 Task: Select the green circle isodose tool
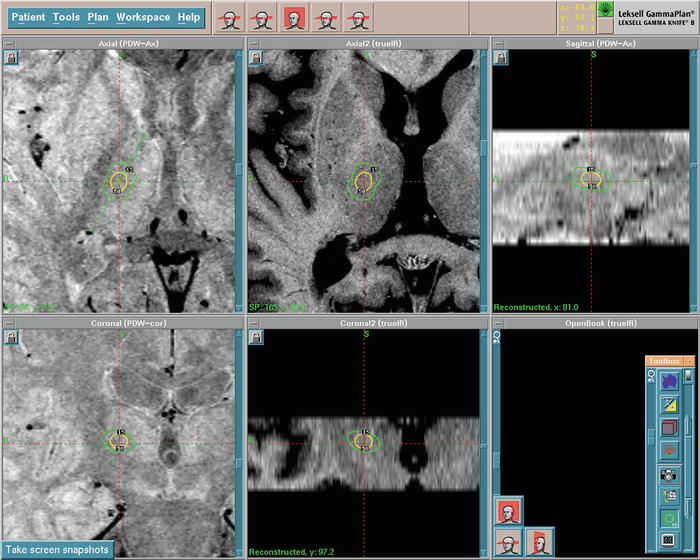(x=669, y=518)
